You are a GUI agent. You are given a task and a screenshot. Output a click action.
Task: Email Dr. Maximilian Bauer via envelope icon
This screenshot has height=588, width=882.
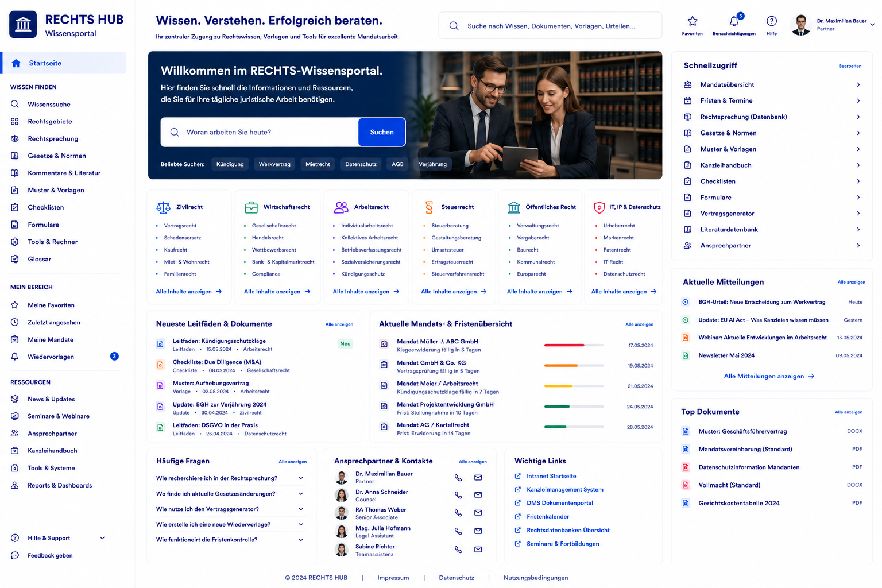coord(478,478)
